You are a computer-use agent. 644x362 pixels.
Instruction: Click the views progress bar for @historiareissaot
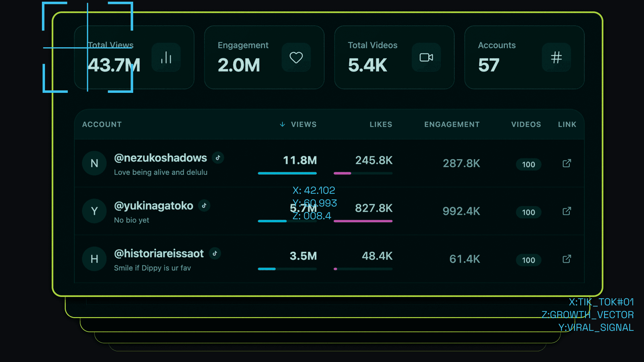287,269
